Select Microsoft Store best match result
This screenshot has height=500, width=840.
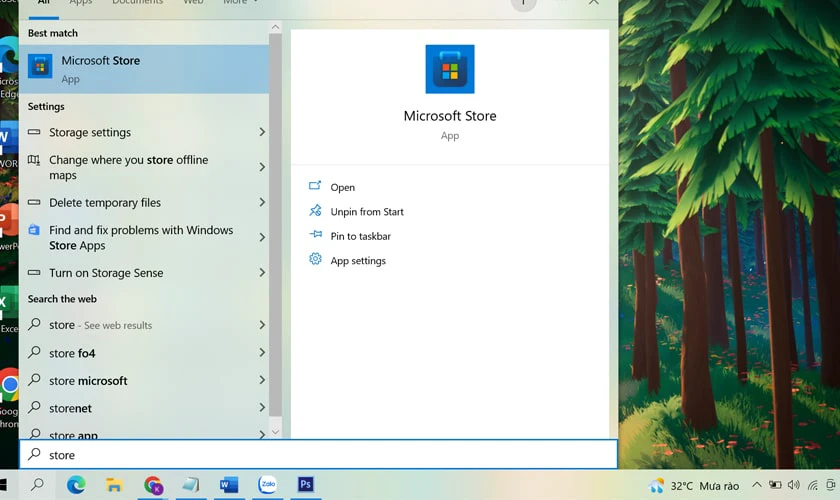[144, 69]
